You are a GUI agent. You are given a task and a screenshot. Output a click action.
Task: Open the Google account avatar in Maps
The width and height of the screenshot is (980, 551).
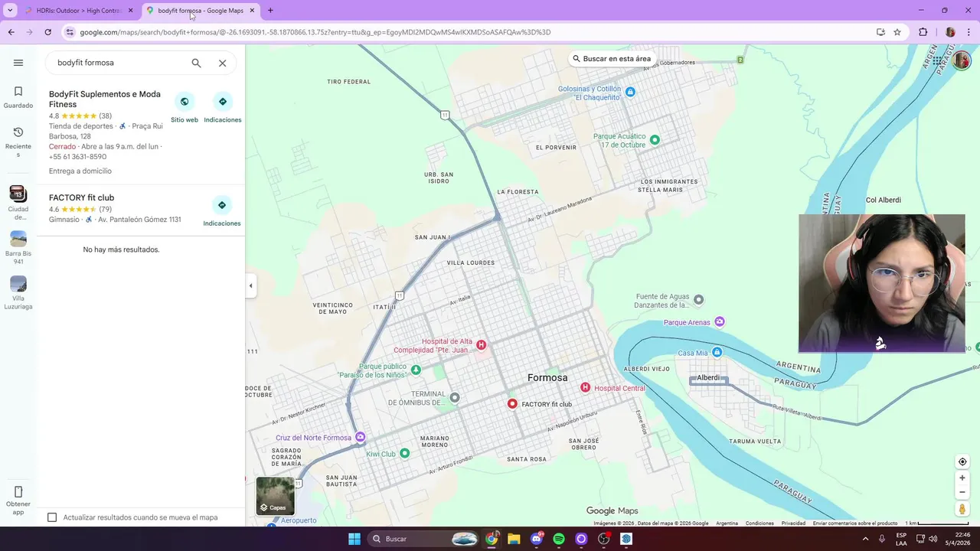coord(962,60)
